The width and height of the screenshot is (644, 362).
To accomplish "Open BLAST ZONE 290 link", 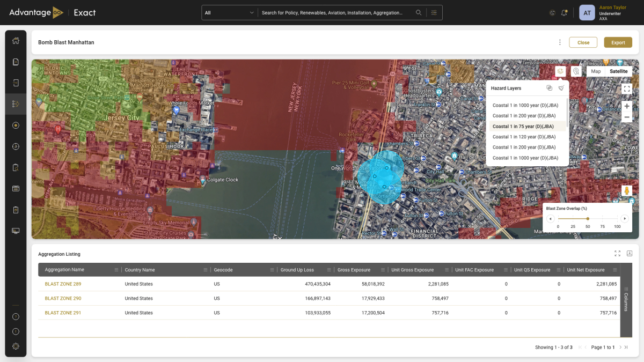I will (63, 298).
